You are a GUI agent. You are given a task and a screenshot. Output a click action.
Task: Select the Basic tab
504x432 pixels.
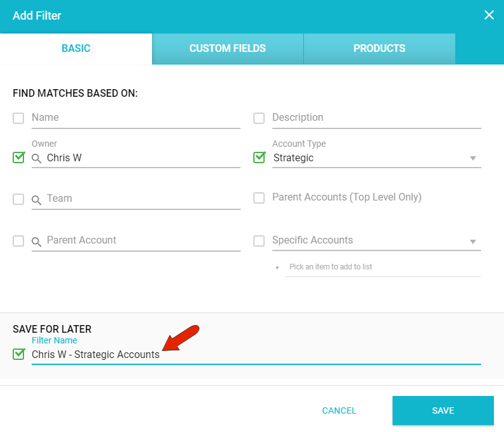coord(76,49)
